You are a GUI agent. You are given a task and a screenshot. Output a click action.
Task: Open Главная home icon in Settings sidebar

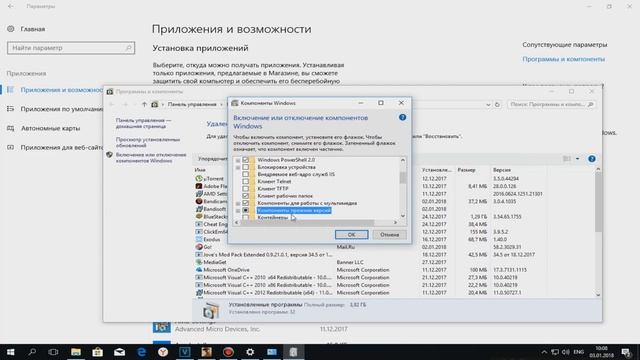[11, 29]
